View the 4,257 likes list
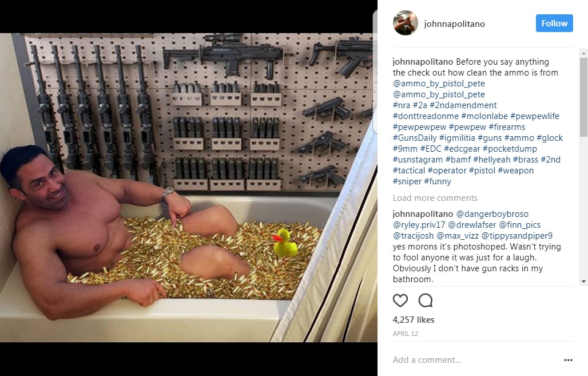The width and height of the screenshot is (588, 376). 413,320
